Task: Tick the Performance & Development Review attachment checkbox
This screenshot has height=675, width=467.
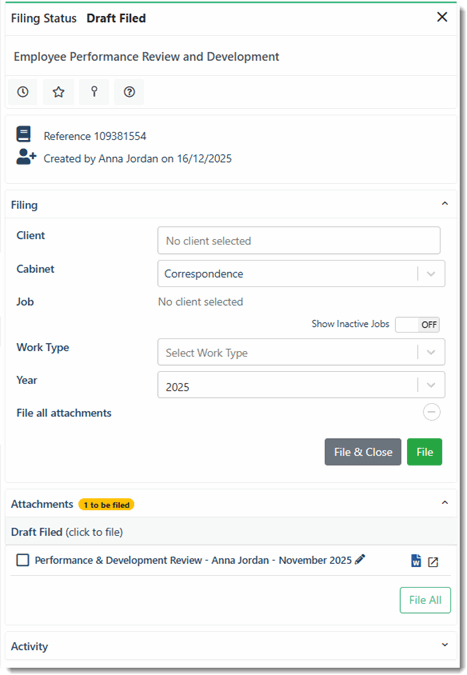Action: (x=22, y=560)
